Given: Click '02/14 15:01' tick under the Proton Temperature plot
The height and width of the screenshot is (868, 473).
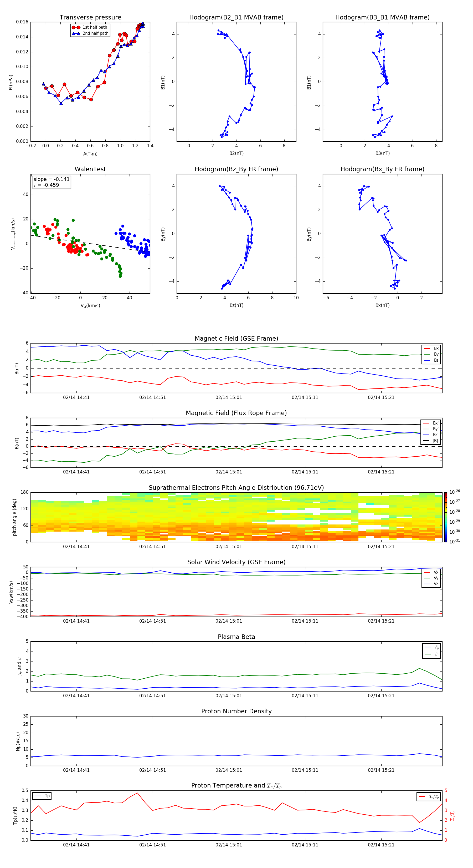Looking at the screenshot, I should 229,845.
